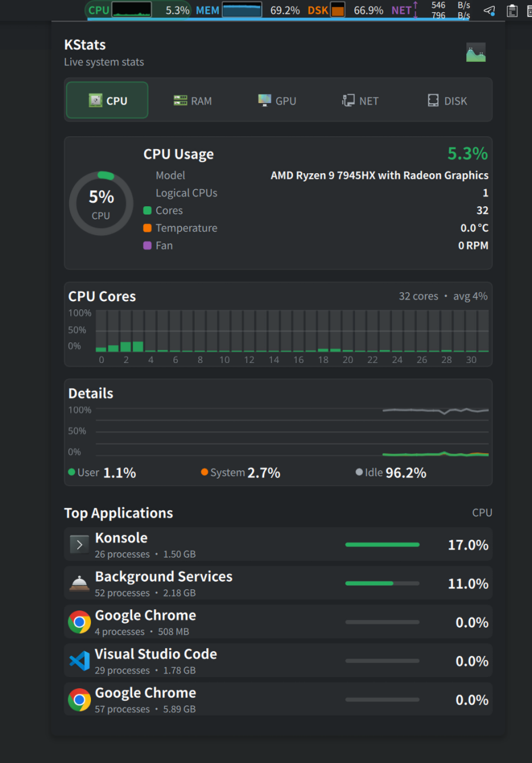Click the CPU column header label
Screen dimensions: 532x763
click(482, 513)
